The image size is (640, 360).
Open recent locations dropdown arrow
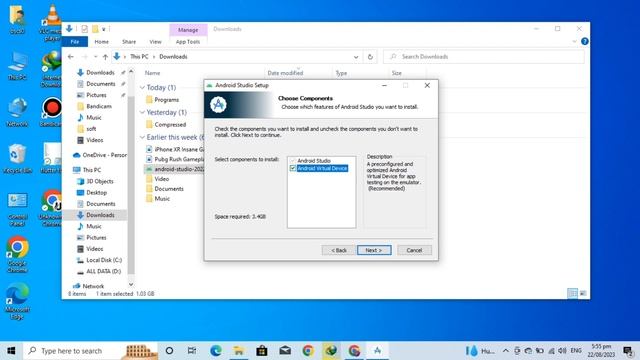tap(96, 57)
